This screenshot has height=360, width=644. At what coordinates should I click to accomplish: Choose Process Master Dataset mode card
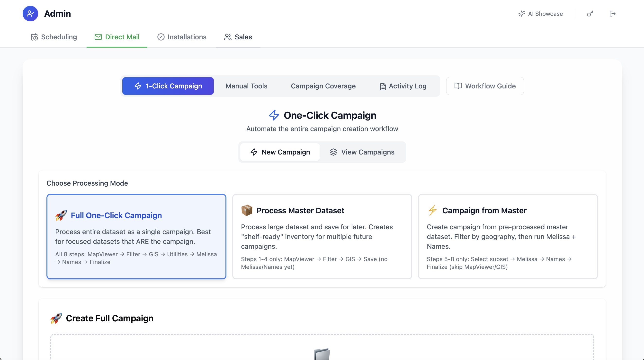point(322,237)
